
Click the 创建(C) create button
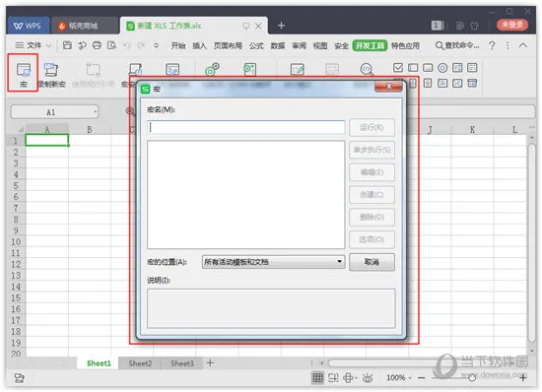click(372, 194)
